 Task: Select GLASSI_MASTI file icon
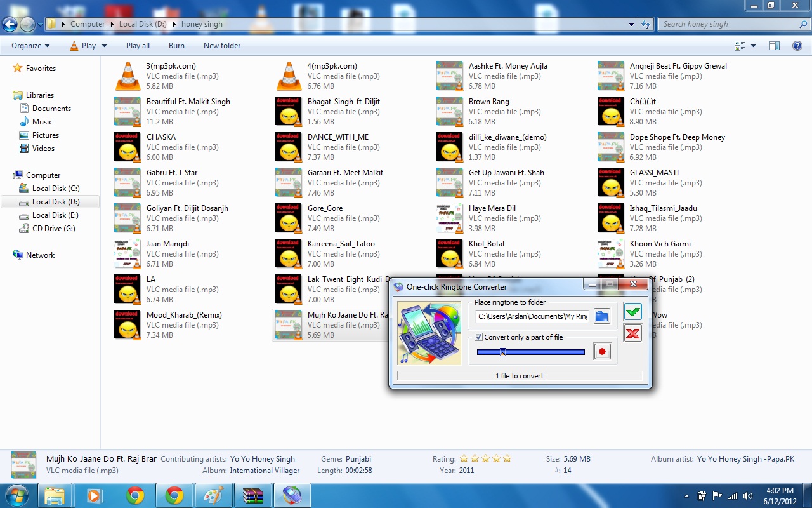pos(611,183)
